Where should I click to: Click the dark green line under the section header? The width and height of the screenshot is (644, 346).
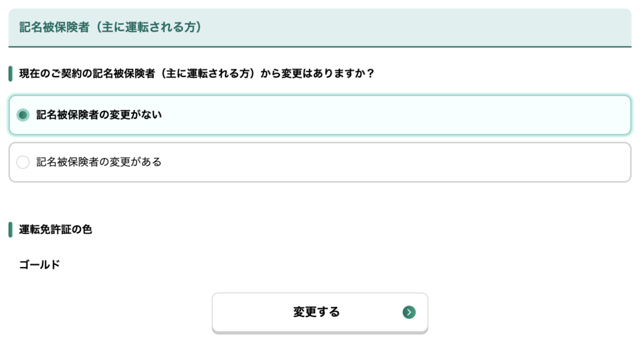[x=320, y=47]
